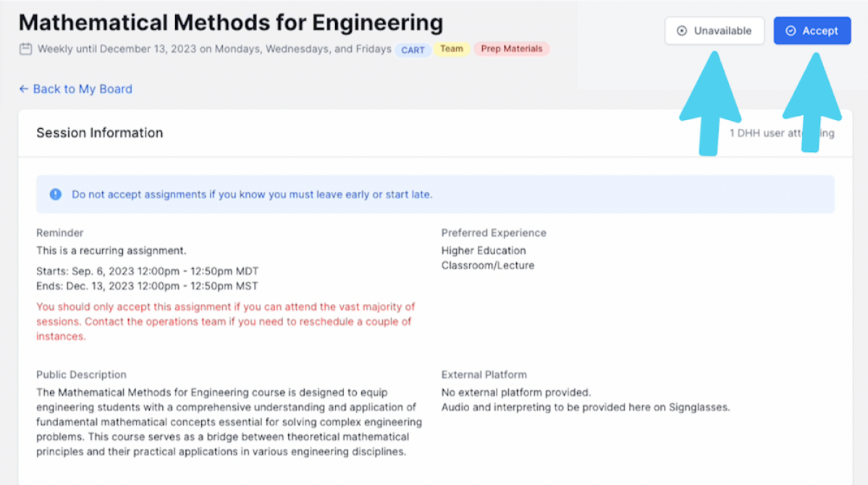Click the calendar icon beside the weekly schedule
Viewport: 868px width, 485px height.
point(25,49)
